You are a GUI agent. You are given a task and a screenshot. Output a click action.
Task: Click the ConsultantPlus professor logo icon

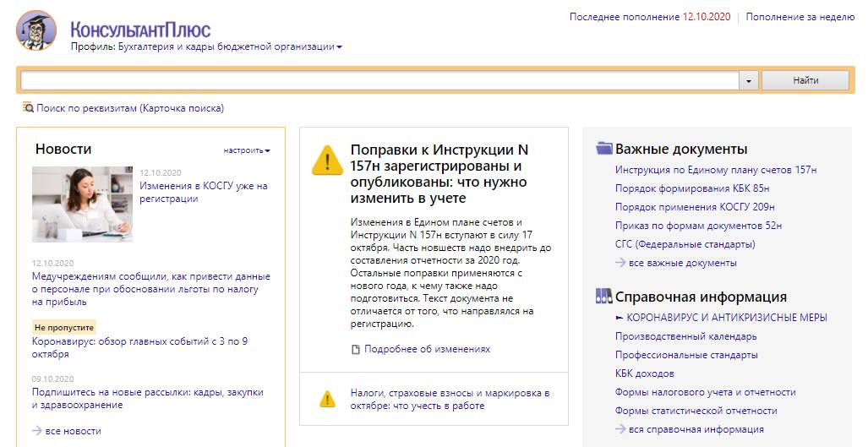click(36, 30)
